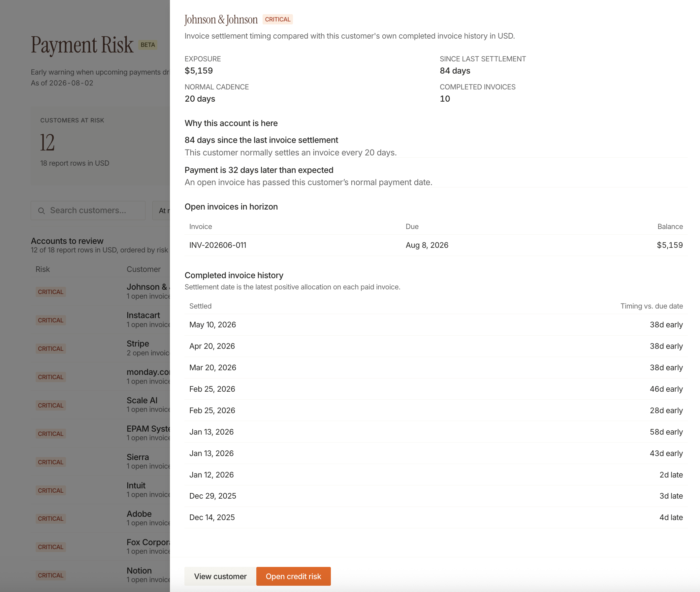The width and height of the screenshot is (700, 592).
Task: Click the Due column header
Action: coord(412,226)
